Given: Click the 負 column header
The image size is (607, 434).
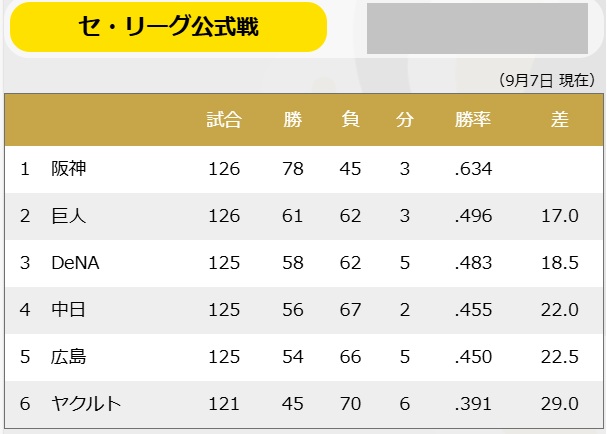Looking at the screenshot, I should point(350,120).
